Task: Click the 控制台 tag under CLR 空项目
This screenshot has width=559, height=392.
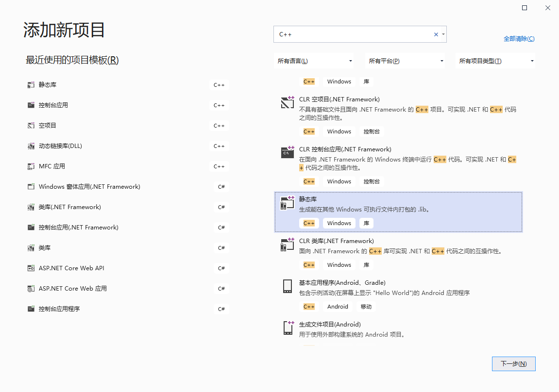Action: (372, 131)
